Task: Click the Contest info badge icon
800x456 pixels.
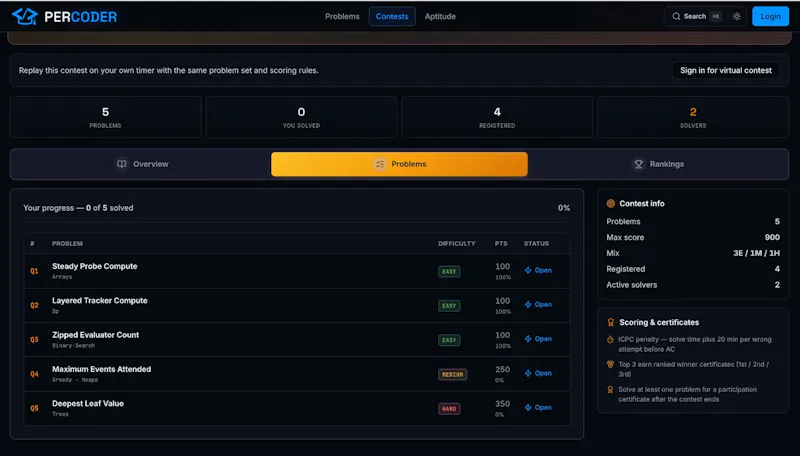Action: [610, 204]
